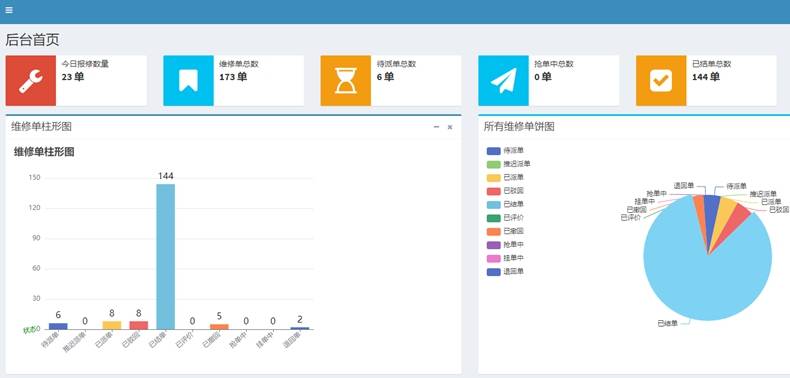Click the 后台首页 page heading
This screenshot has width=790, height=378.
[32, 40]
